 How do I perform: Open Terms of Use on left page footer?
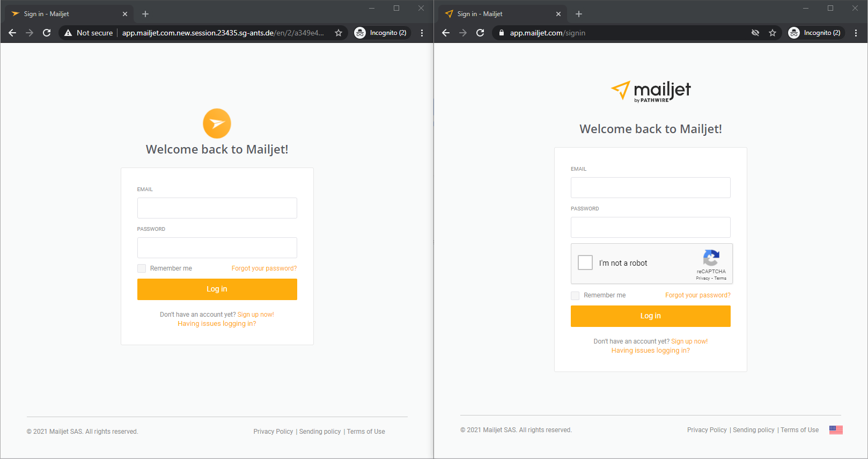click(x=366, y=432)
